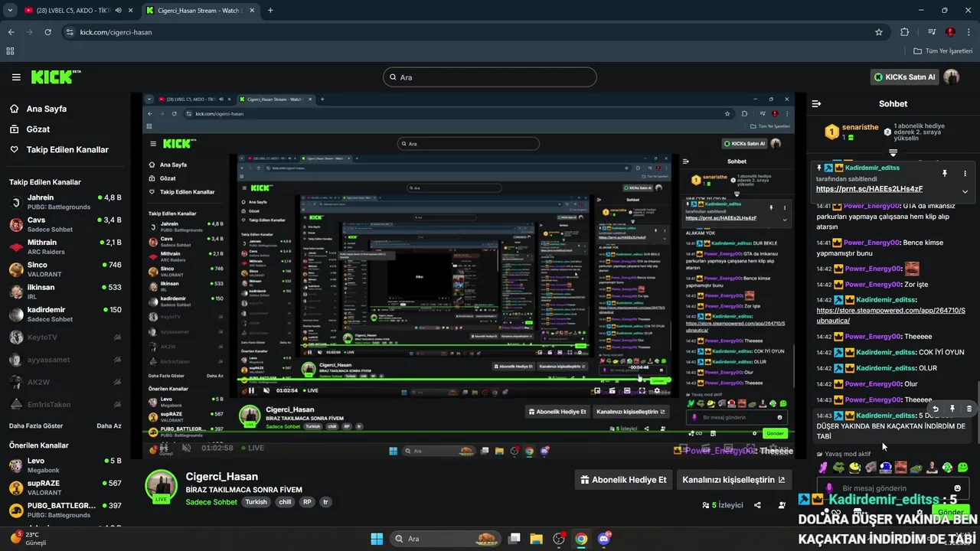Expand the gift leaderboard arrow

point(893,153)
